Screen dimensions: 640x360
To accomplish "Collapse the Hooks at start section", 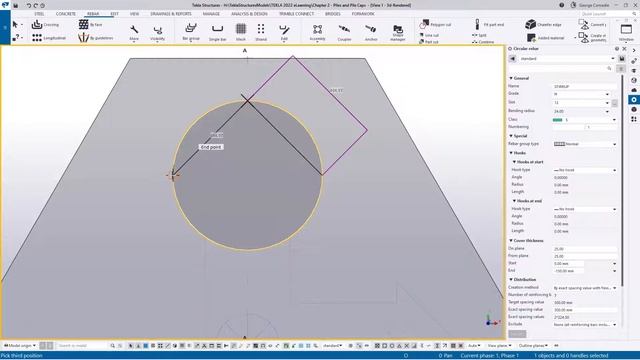I will click(514, 162).
